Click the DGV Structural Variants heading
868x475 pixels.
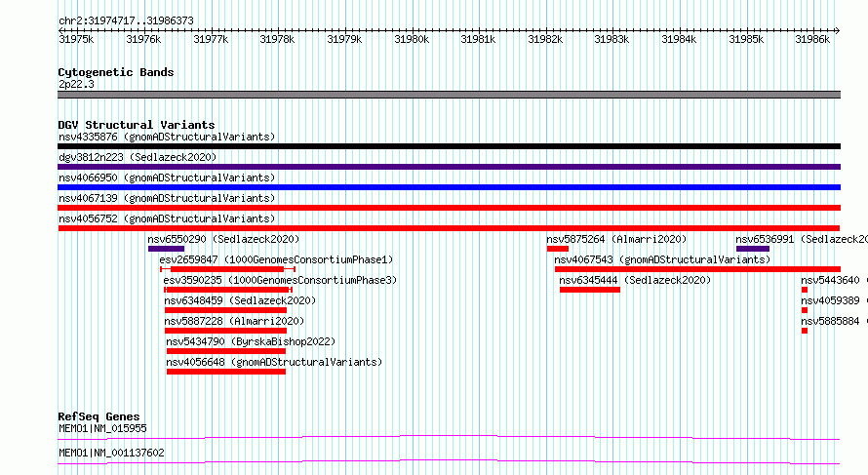coord(137,125)
